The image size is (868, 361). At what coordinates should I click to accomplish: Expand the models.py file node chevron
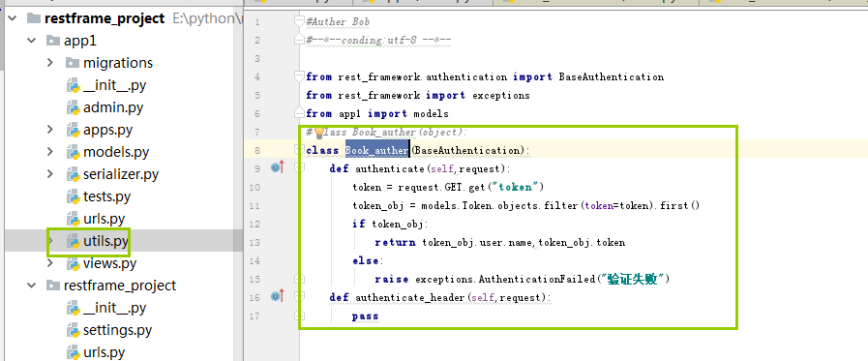pos(50,152)
